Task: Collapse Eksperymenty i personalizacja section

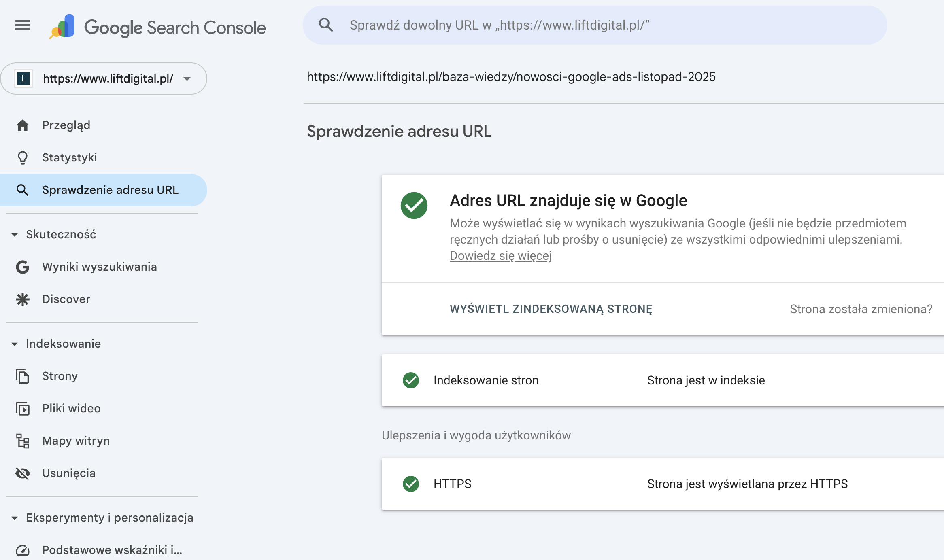Action: 15,518
